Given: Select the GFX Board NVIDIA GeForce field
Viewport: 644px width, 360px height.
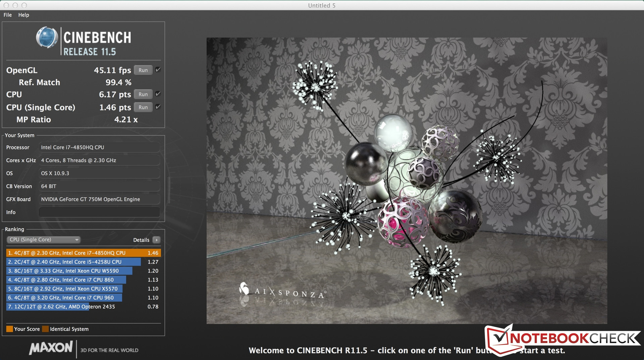Looking at the screenshot, I should pyautogui.click(x=99, y=199).
